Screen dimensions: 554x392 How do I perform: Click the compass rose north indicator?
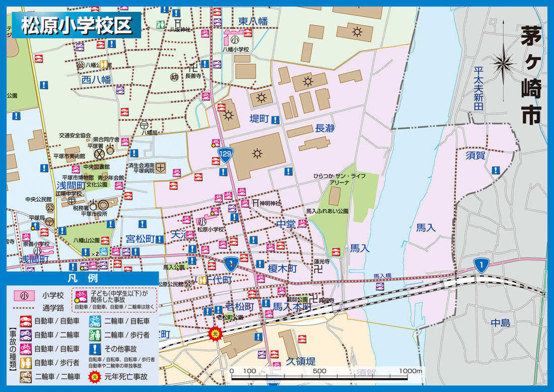click(x=504, y=63)
